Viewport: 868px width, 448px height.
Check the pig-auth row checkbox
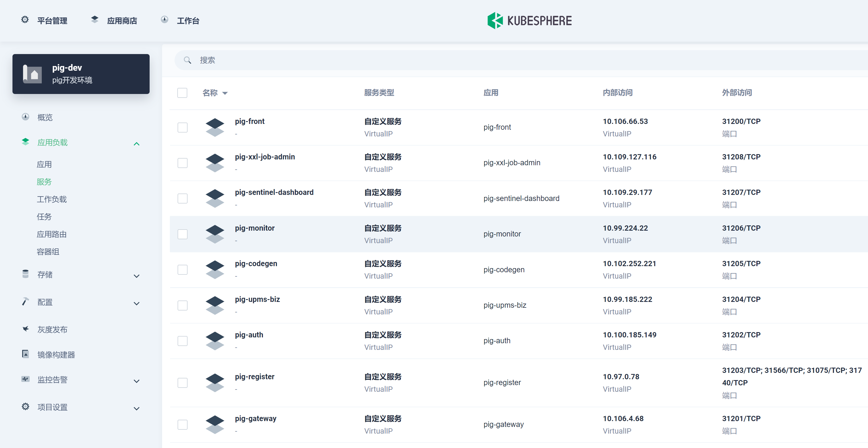point(182,341)
